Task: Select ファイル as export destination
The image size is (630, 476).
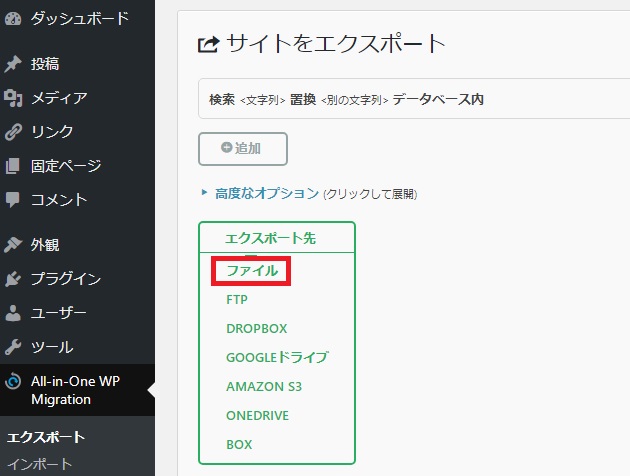Action: [252, 271]
